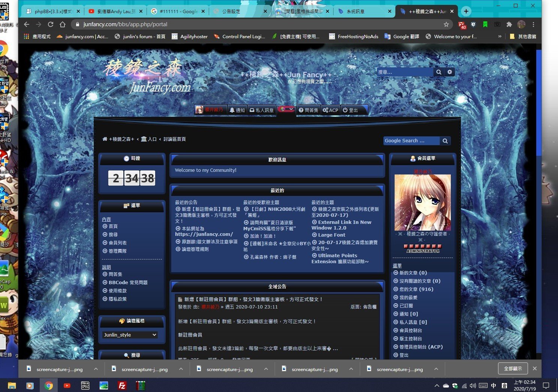Viewport: 558px width, 392px height.
Task: Expand the hidden bookmarks overflow chevron
Action: 500,37
